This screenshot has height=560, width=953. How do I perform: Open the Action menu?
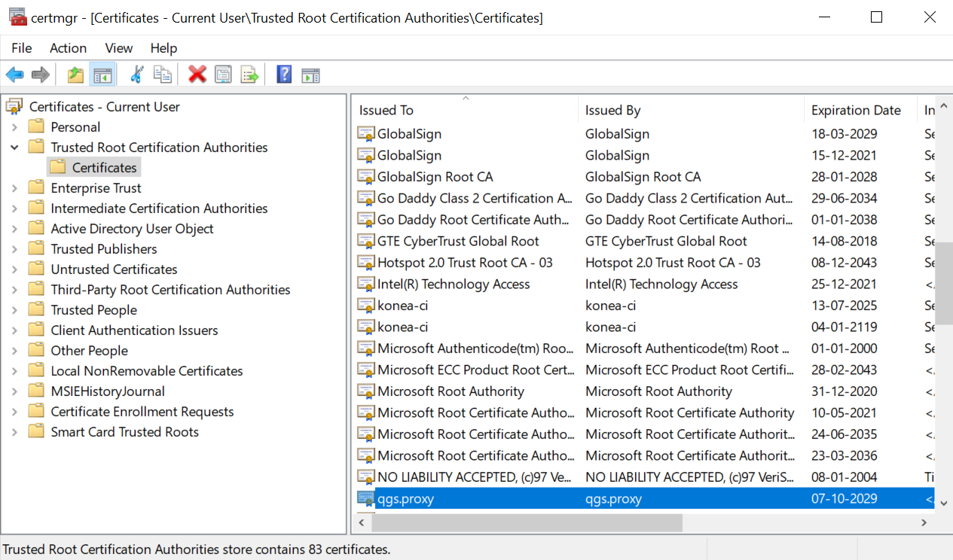tap(68, 48)
